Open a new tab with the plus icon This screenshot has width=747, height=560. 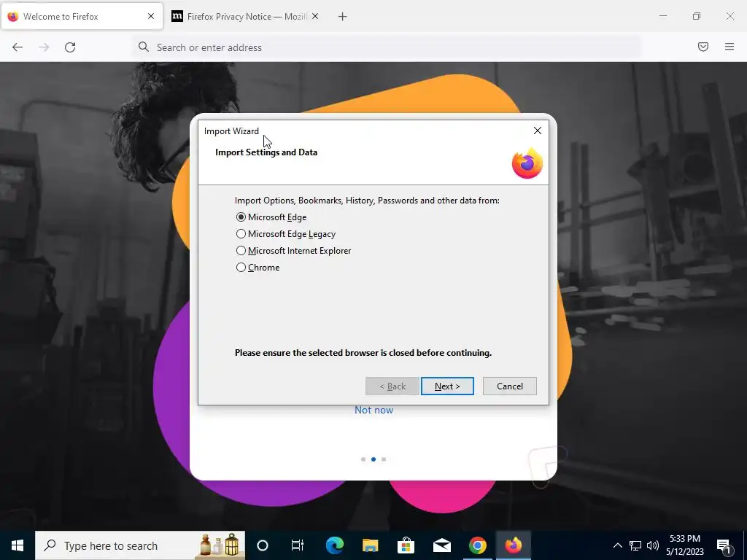pos(343,17)
